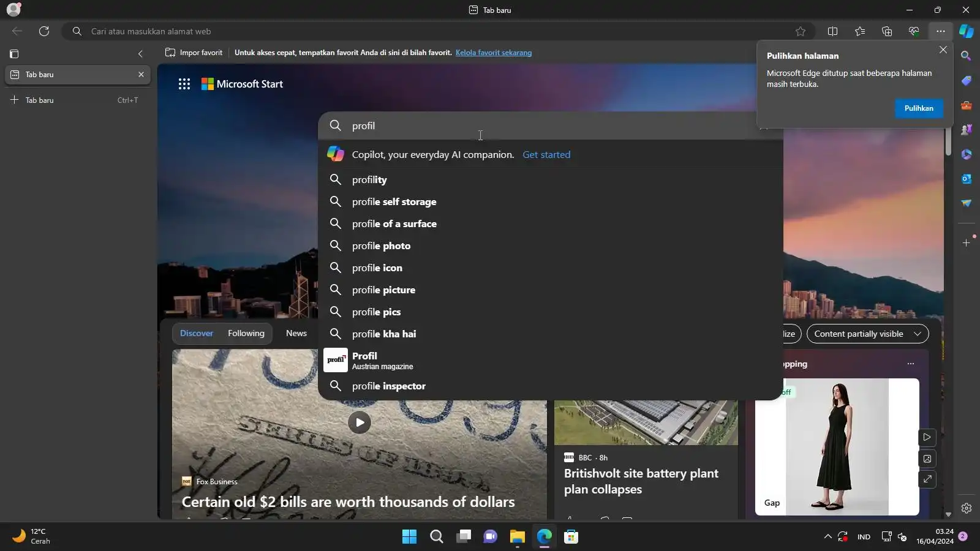The width and height of the screenshot is (980, 551).
Task: Open sidebar settings gear icon
Action: point(967,508)
